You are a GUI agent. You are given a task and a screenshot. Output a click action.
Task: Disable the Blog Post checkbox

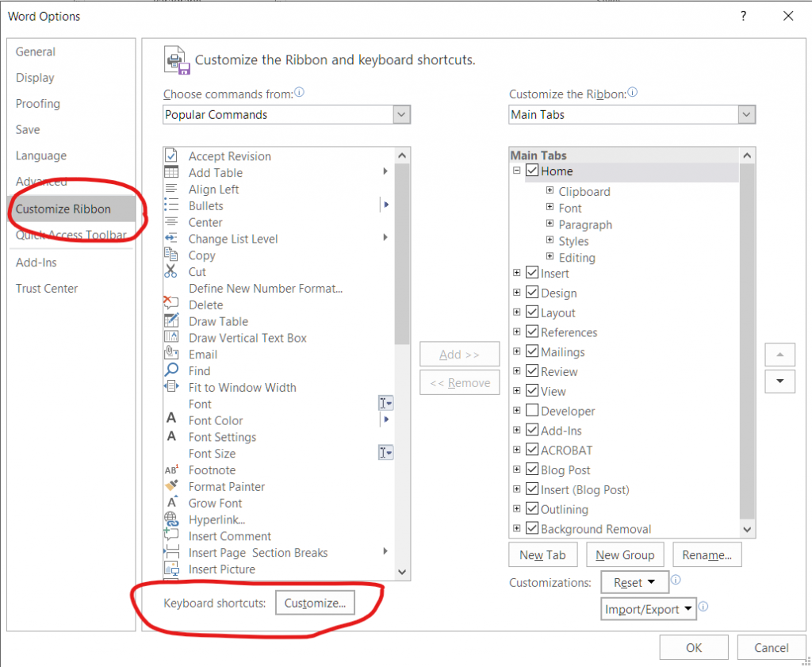coord(532,470)
